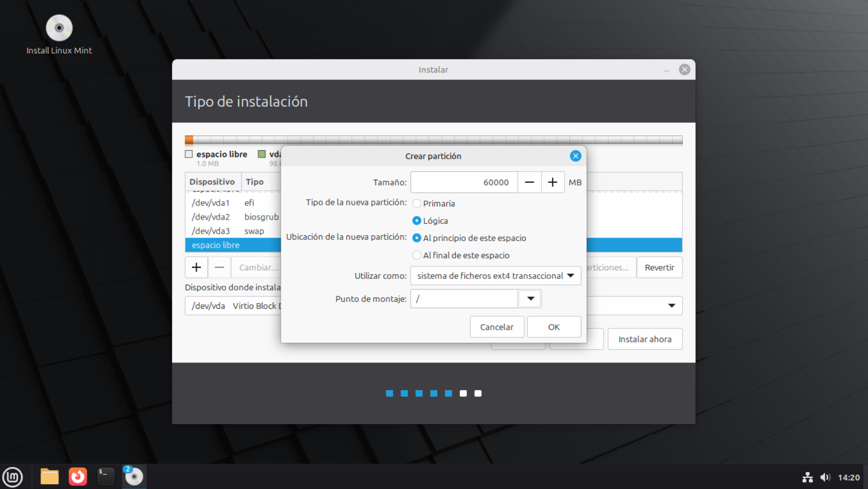Choose Al final de este espacio

[417, 255]
